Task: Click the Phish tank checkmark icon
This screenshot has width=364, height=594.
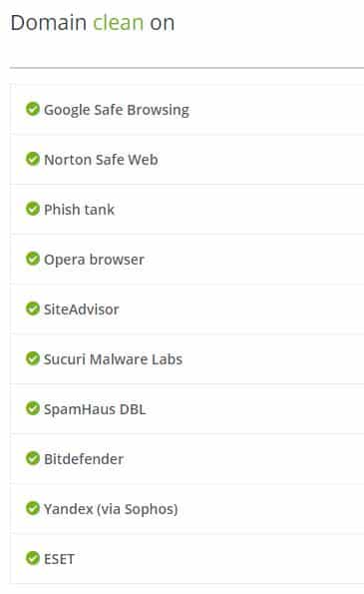Action: 33,209
